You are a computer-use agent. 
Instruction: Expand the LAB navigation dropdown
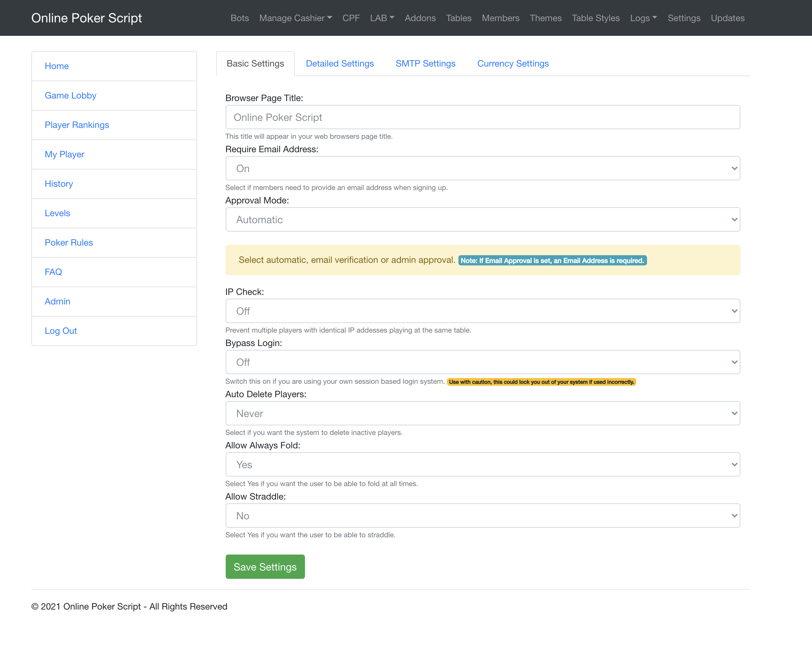(381, 18)
